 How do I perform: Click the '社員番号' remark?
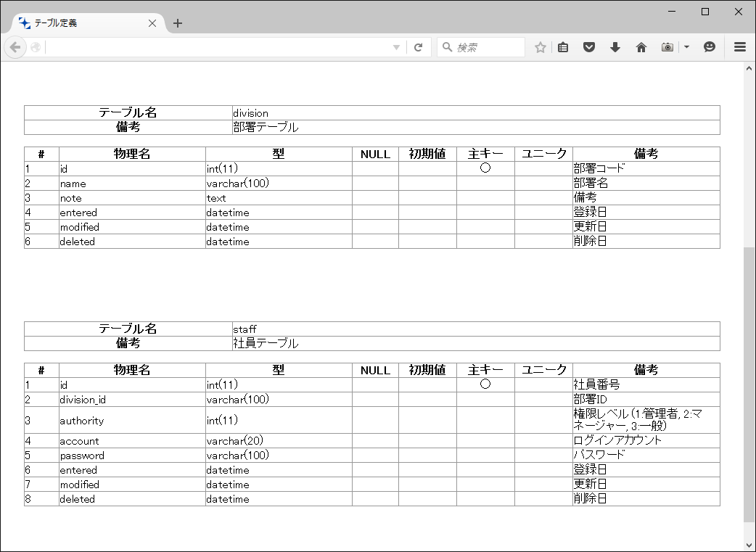[596, 384]
